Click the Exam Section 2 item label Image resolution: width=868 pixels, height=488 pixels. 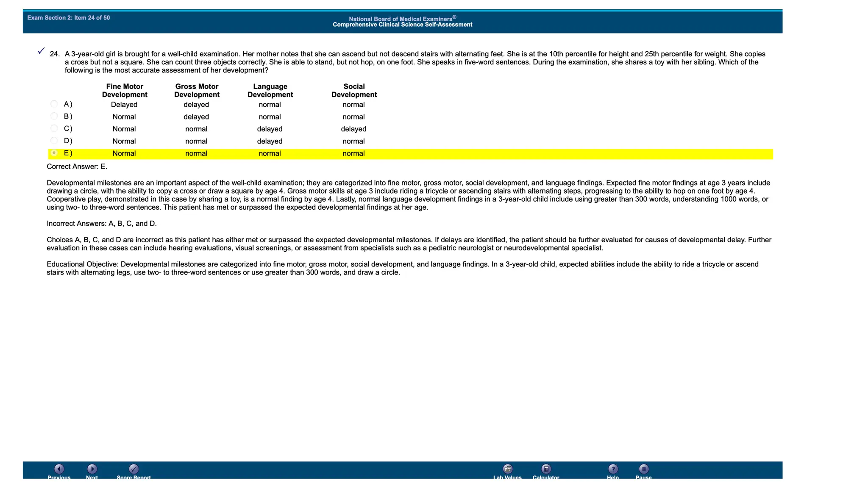click(69, 18)
